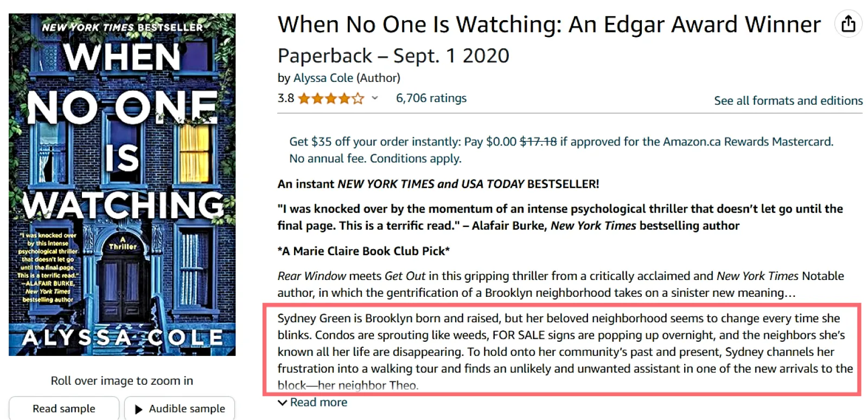Click the share icon beside the title
The height and width of the screenshot is (420, 868).
point(848,24)
